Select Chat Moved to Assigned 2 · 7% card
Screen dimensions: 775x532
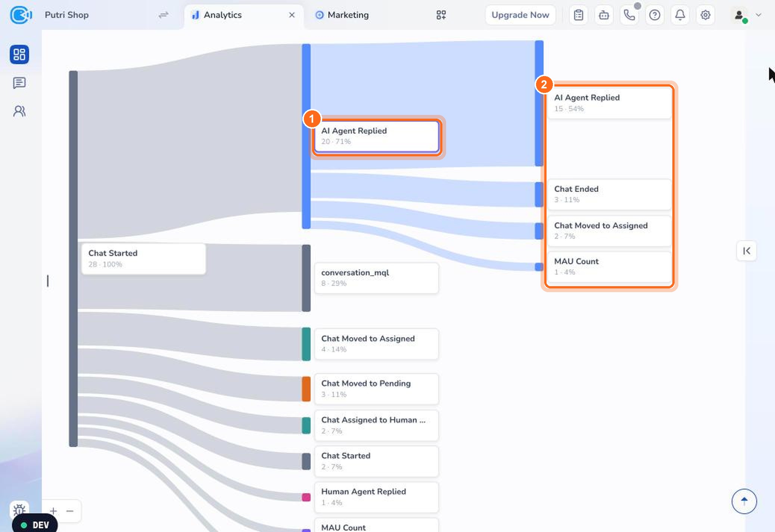click(x=609, y=231)
